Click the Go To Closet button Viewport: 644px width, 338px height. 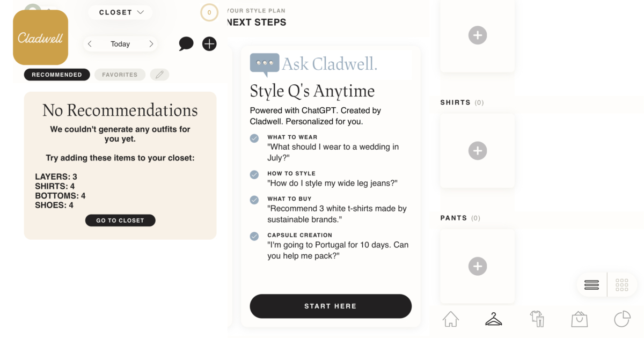coord(120,221)
